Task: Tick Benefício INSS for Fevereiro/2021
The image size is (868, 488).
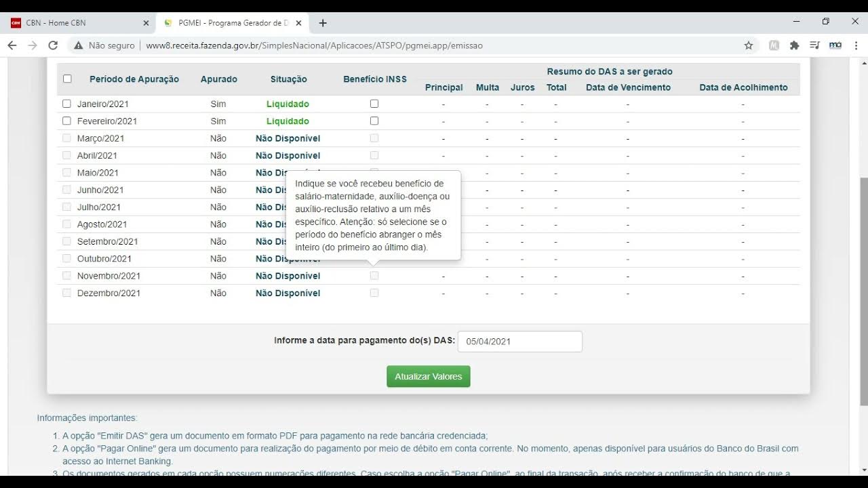Action: tap(374, 121)
